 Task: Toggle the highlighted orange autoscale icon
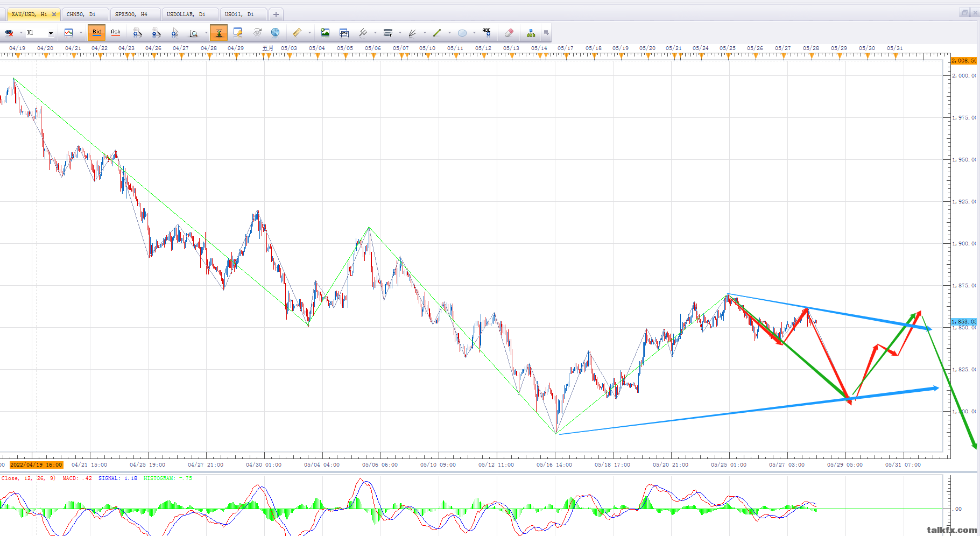(219, 33)
